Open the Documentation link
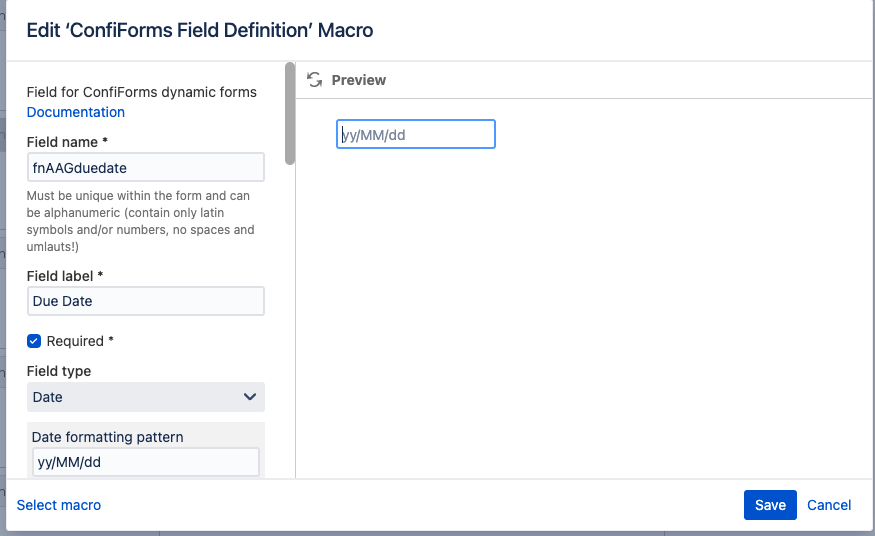 click(x=75, y=112)
